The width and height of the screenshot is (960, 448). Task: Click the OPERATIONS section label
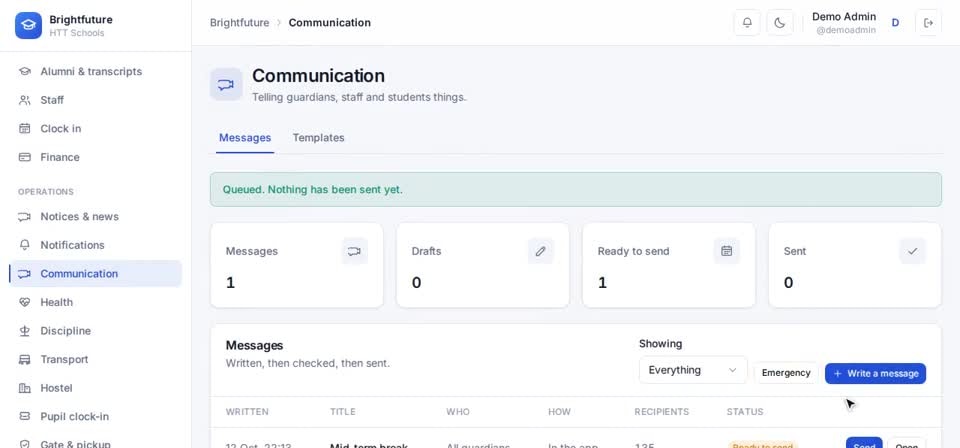click(x=46, y=192)
